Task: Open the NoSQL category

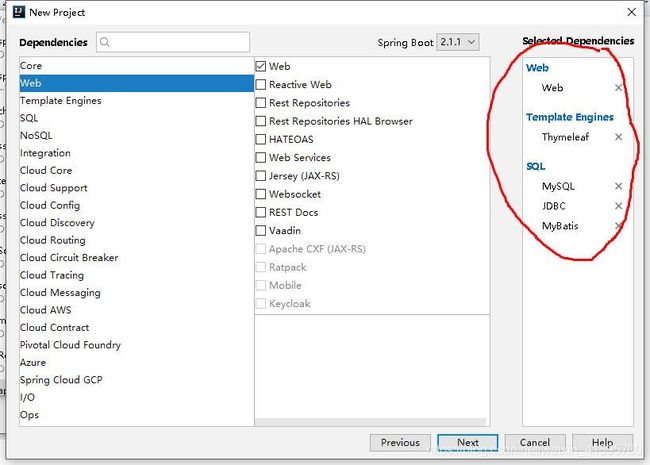Action: point(136,136)
